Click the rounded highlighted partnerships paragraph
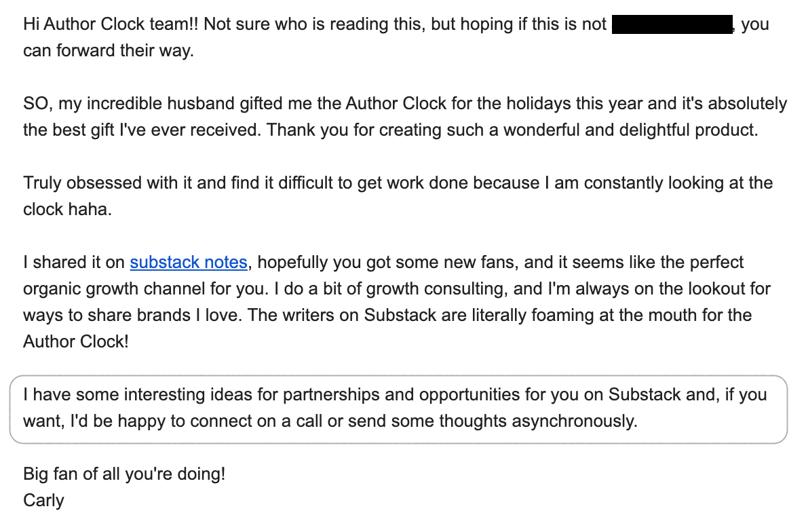Screen dimensions: 806x532 (x=398, y=409)
